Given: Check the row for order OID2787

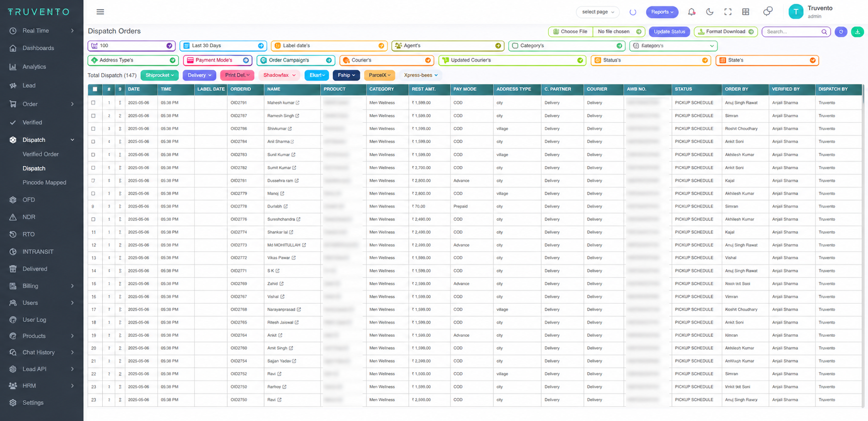Looking at the screenshot, I should (94, 116).
